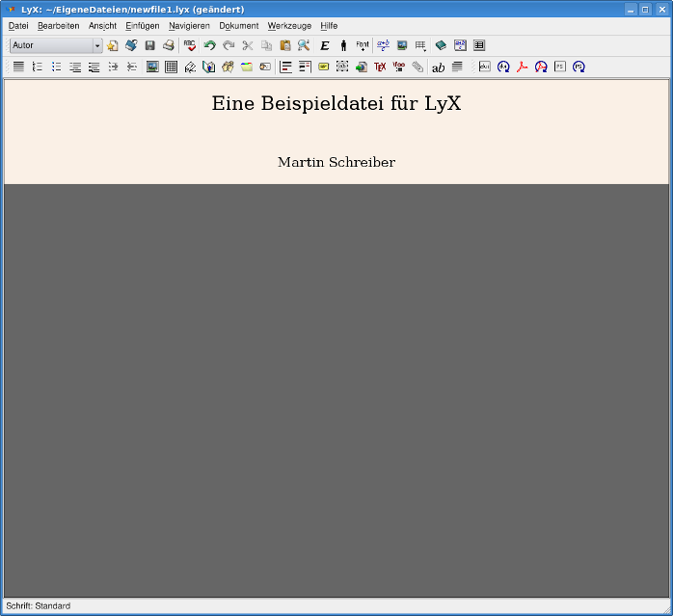
Task: Click the default paragraph lines icon
Action: [x=18, y=67]
